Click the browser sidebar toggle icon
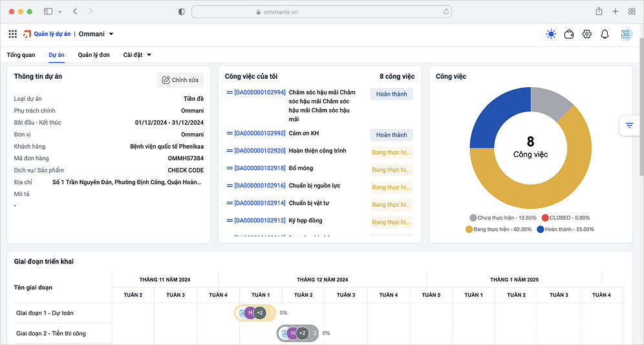The image size is (644, 345). (48, 12)
